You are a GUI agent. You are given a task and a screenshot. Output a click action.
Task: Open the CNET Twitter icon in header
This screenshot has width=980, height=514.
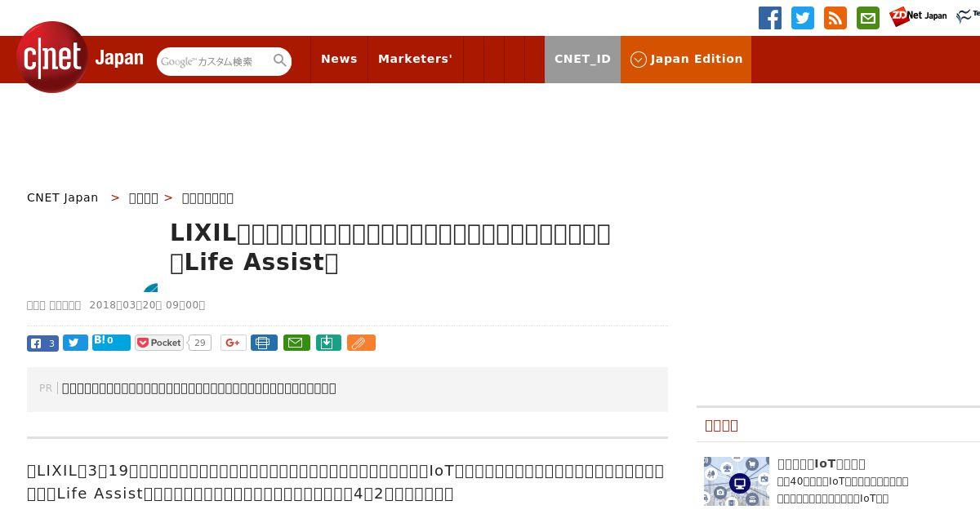(803, 18)
